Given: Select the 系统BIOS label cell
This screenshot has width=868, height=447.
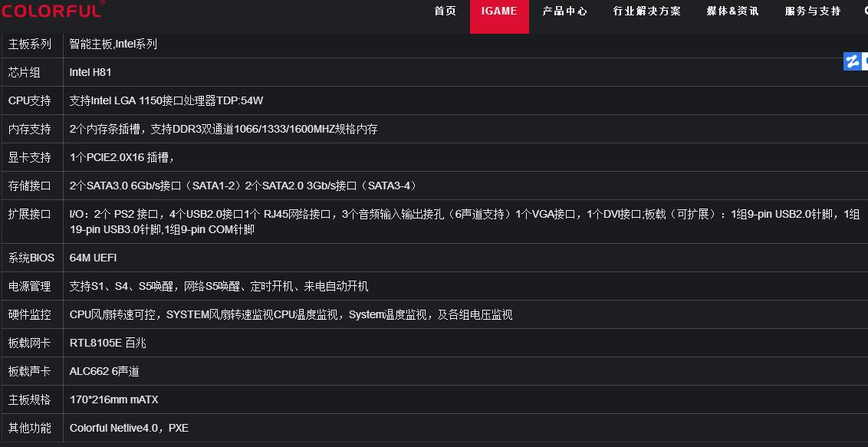Looking at the screenshot, I should [x=31, y=258].
